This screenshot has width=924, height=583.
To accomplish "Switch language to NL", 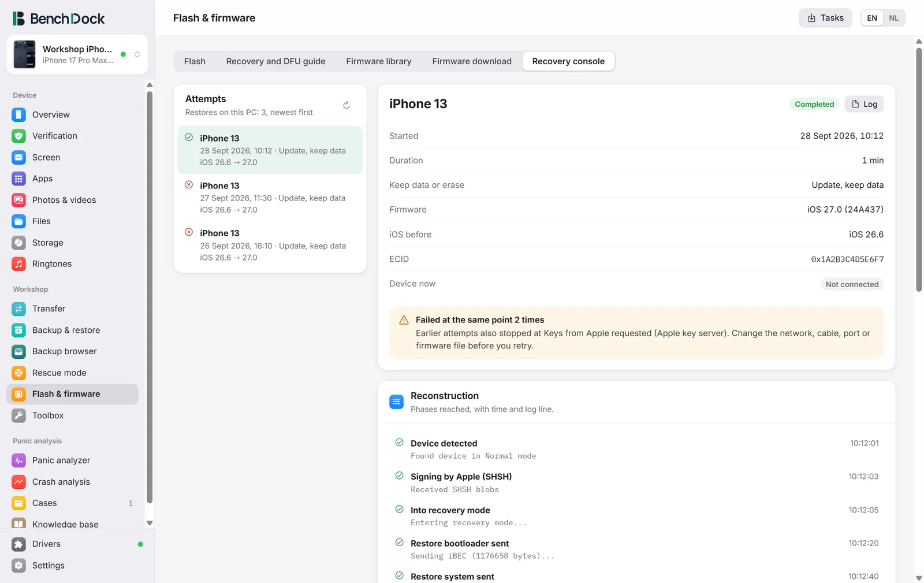I will 893,18.
